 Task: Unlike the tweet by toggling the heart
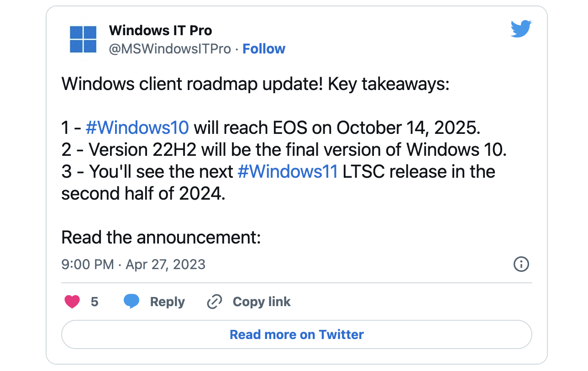tap(72, 301)
